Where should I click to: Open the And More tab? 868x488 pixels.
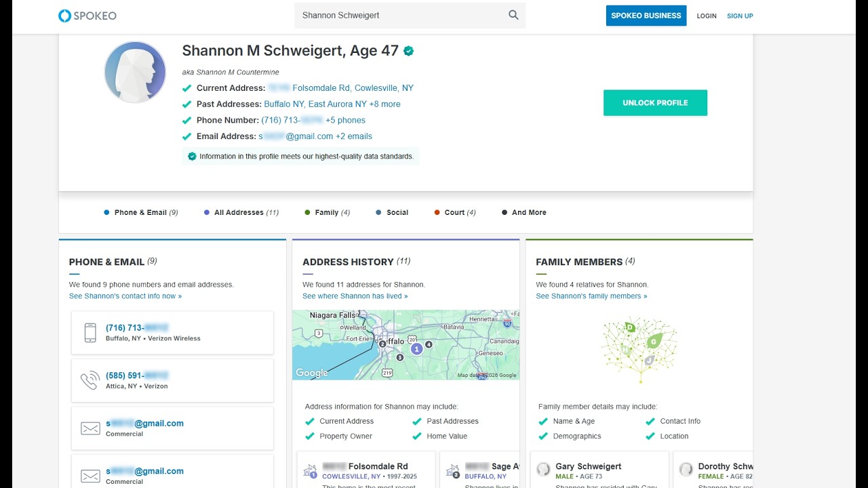pos(524,213)
